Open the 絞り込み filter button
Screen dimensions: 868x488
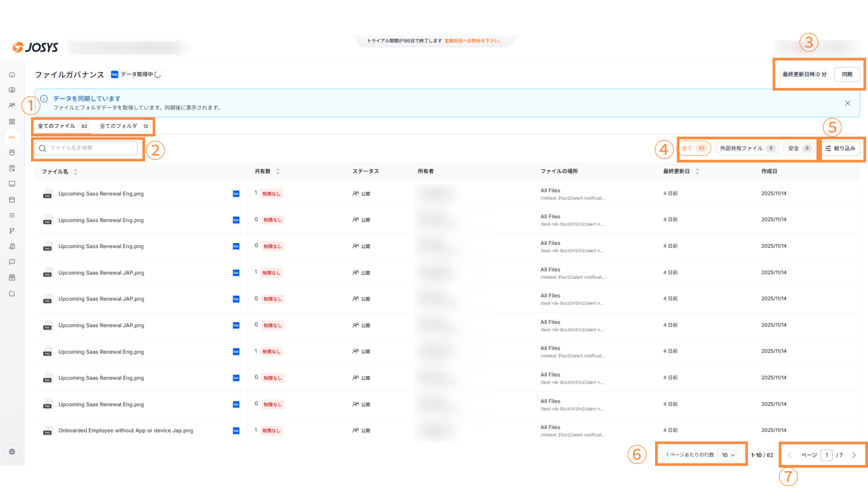click(840, 148)
